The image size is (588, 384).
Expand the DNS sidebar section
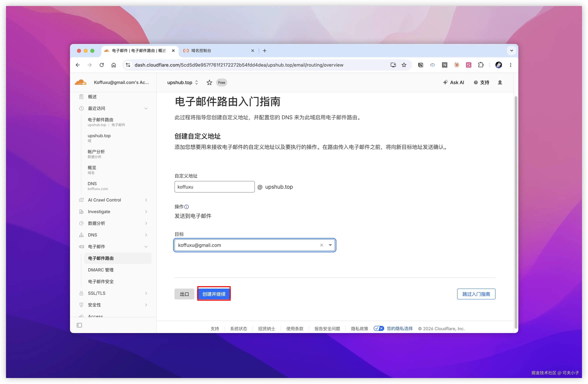[146, 235]
